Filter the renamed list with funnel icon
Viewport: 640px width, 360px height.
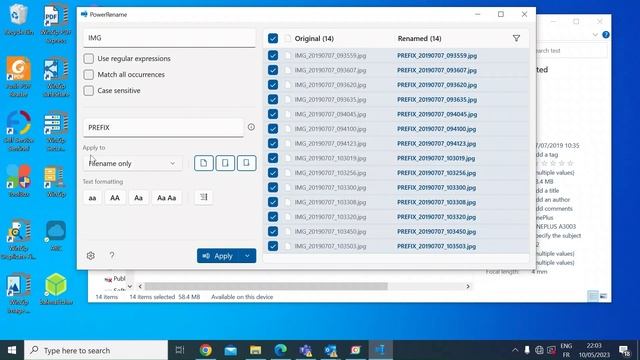tap(516, 38)
